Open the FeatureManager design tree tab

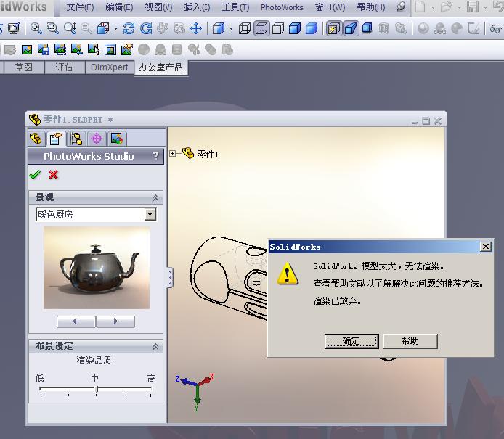tap(36, 139)
